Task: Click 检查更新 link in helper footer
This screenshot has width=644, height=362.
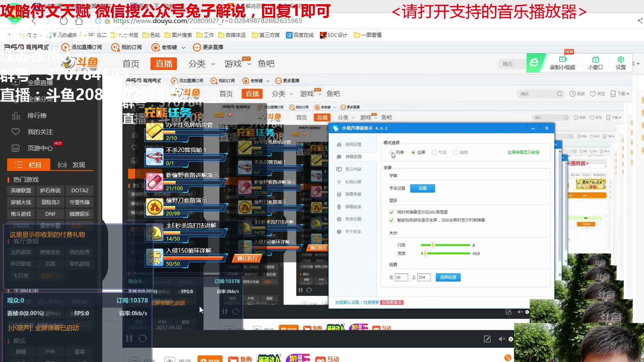Action: (x=371, y=303)
